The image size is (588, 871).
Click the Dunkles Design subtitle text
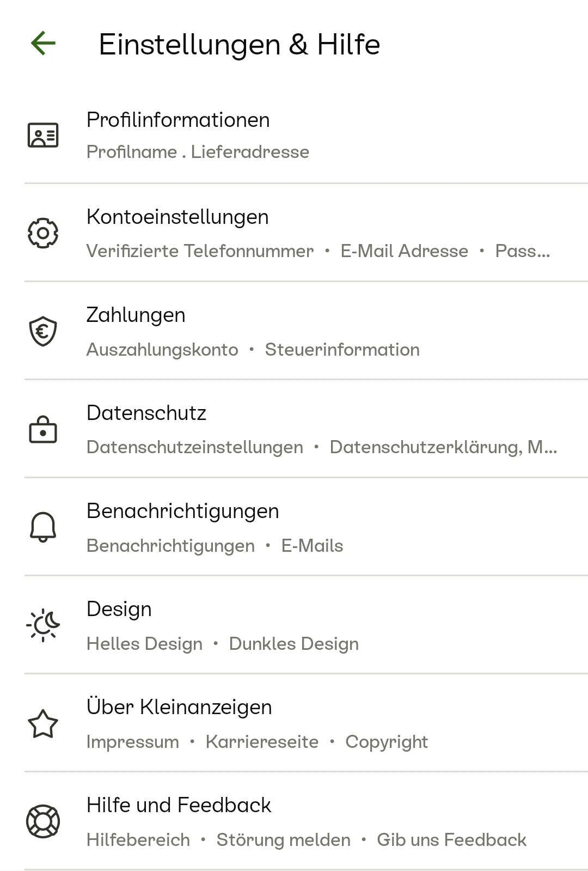tap(294, 644)
